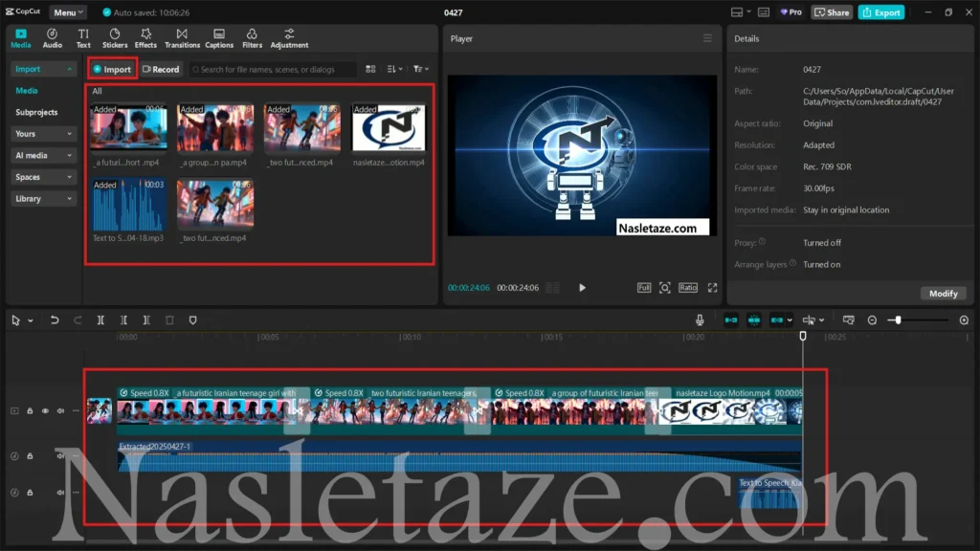
Task: Select the Text to S...04-18.mp3 audio thumbnail
Action: (128, 205)
